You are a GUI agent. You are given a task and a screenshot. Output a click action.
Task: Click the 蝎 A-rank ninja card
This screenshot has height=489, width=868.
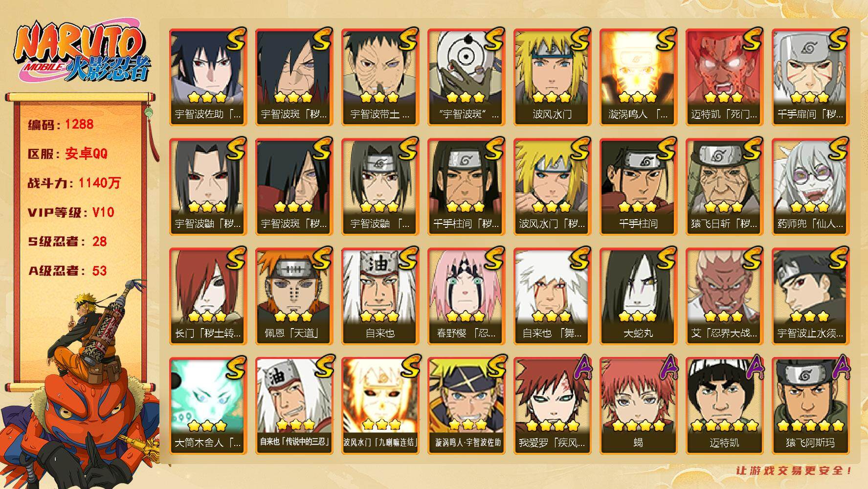click(638, 406)
